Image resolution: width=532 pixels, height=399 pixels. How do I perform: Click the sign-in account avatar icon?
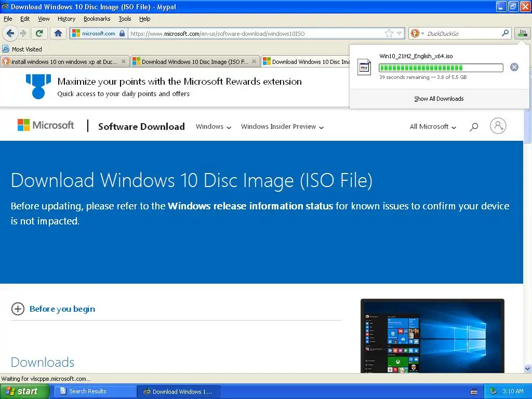pyautogui.click(x=498, y=126)
